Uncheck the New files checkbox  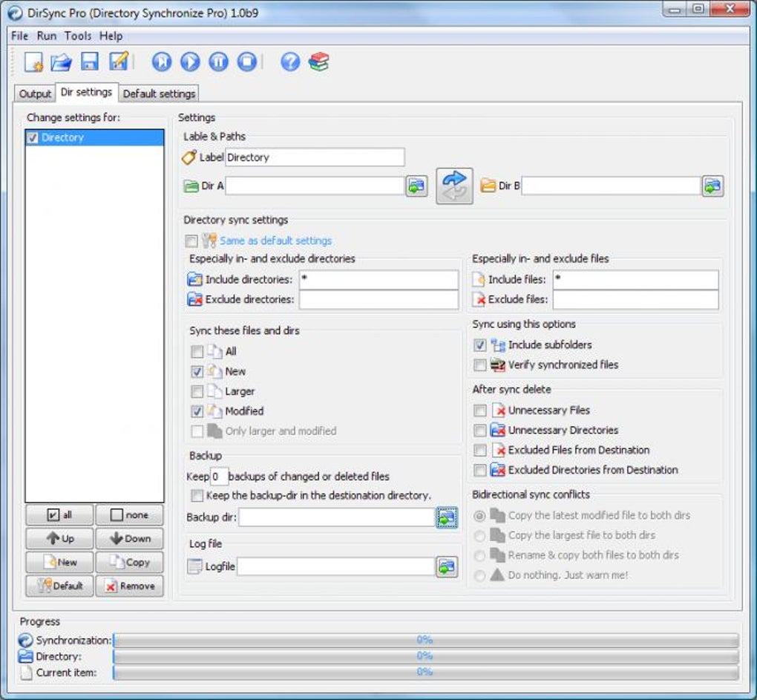(197, 372)
